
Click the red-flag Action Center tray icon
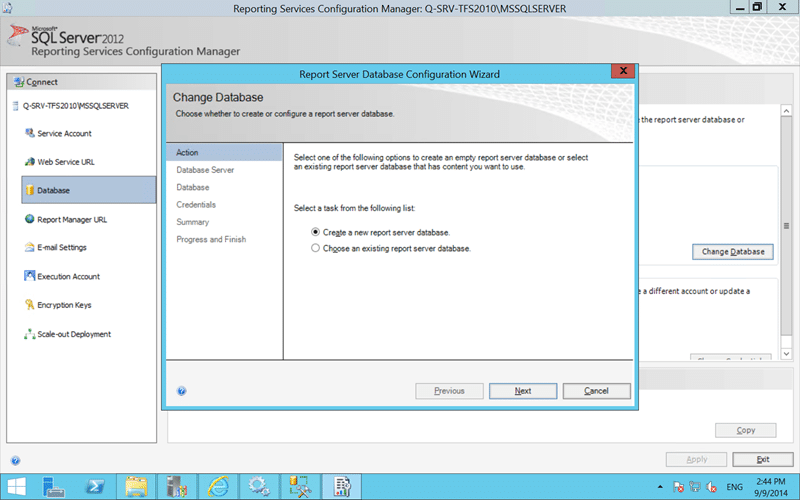[678, 487]
